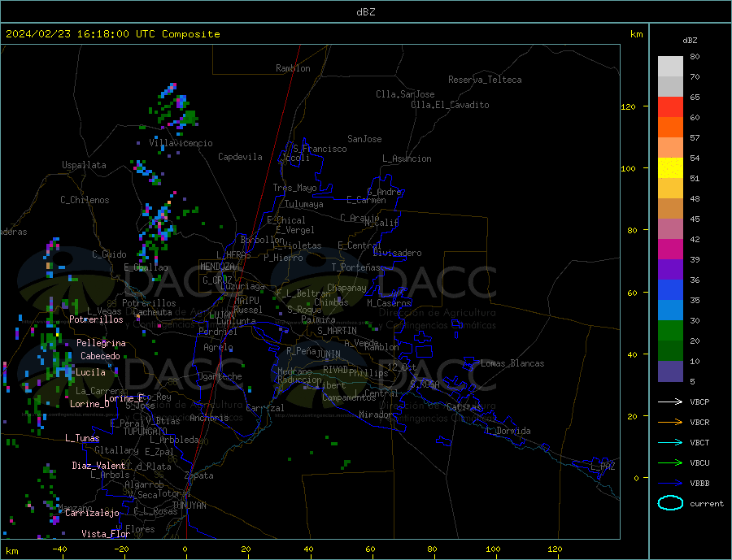The height and width of the screenshot is (560, 732).
Task: Click the cyan 'current' ellipse icon
Action: click(x=670, y=503)
